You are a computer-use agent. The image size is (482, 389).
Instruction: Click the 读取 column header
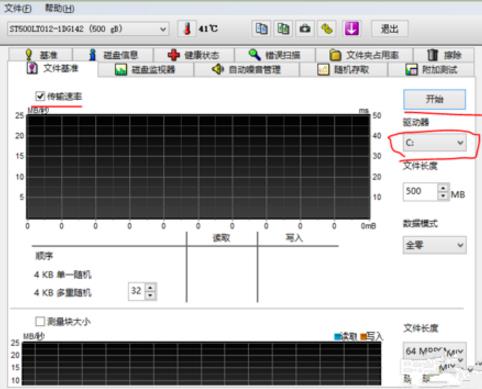click(221, 238)
